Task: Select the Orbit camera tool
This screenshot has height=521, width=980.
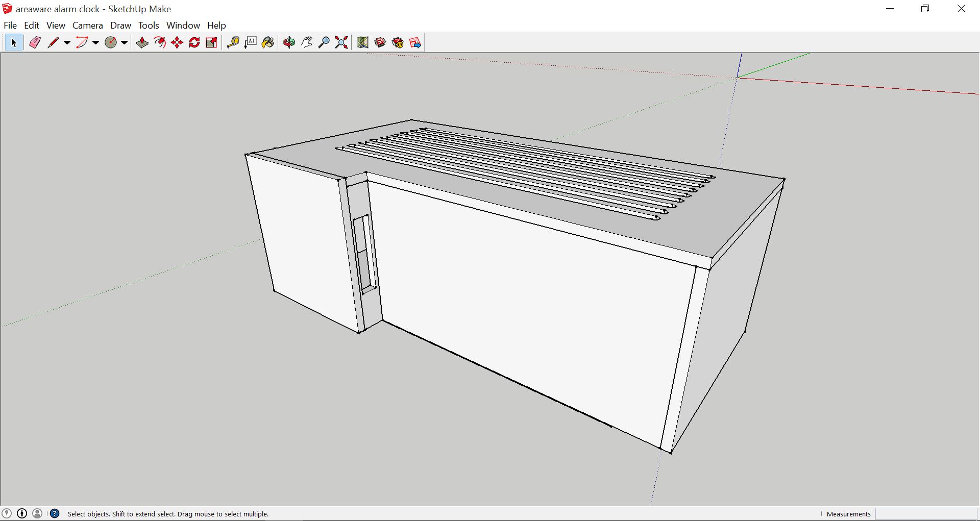Action: [x=289, y=43]
